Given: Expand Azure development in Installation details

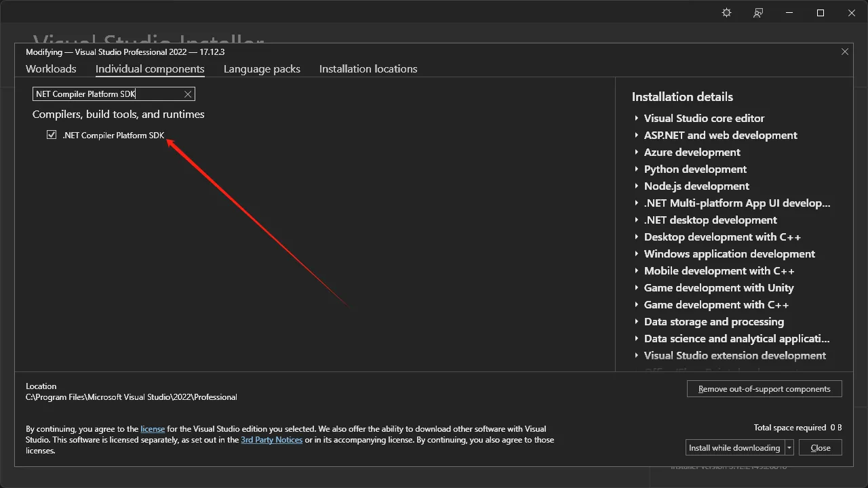Looking at the screenshot, I should (x=637, y=152).
